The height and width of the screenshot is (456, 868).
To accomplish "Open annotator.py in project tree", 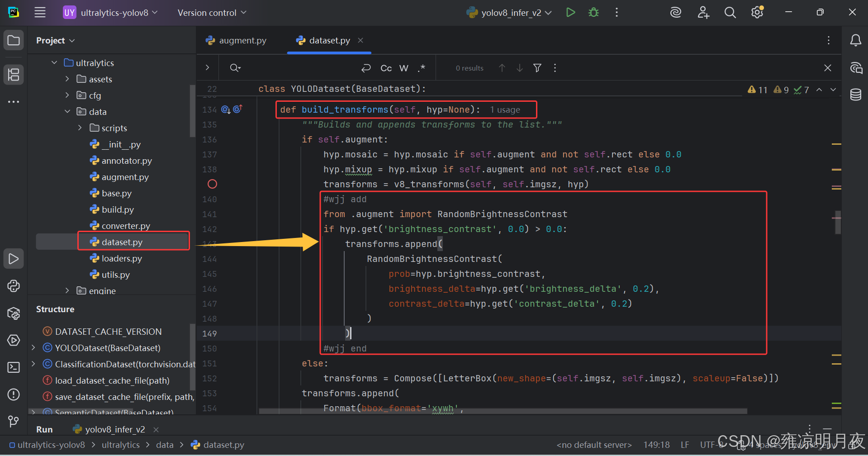I will (x=121, y=161).
